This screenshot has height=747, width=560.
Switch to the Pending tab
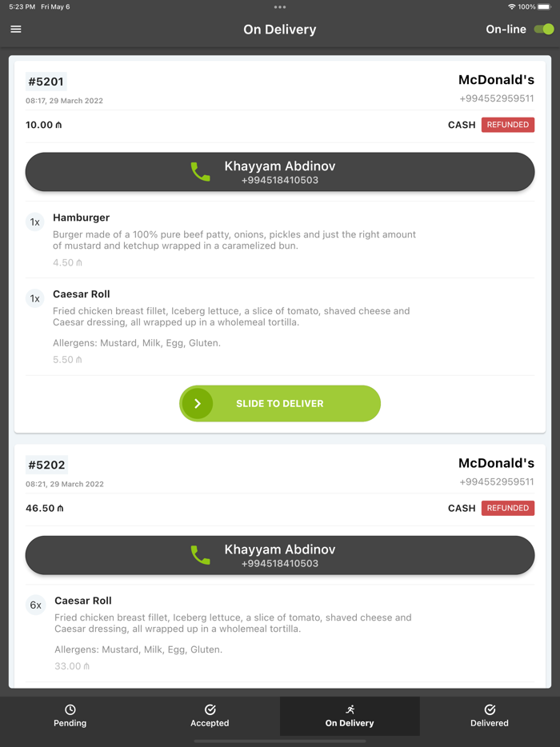[x=70, y=716]
